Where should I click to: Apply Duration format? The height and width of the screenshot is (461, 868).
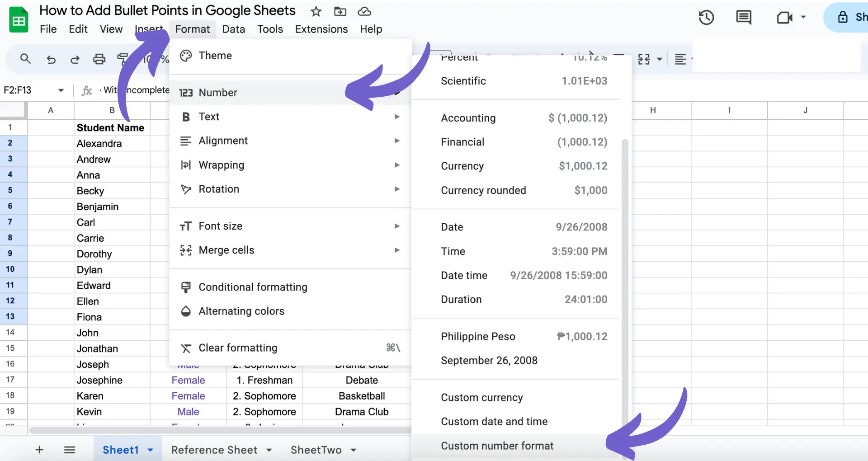pyautogui.click(x=516, y=299)
